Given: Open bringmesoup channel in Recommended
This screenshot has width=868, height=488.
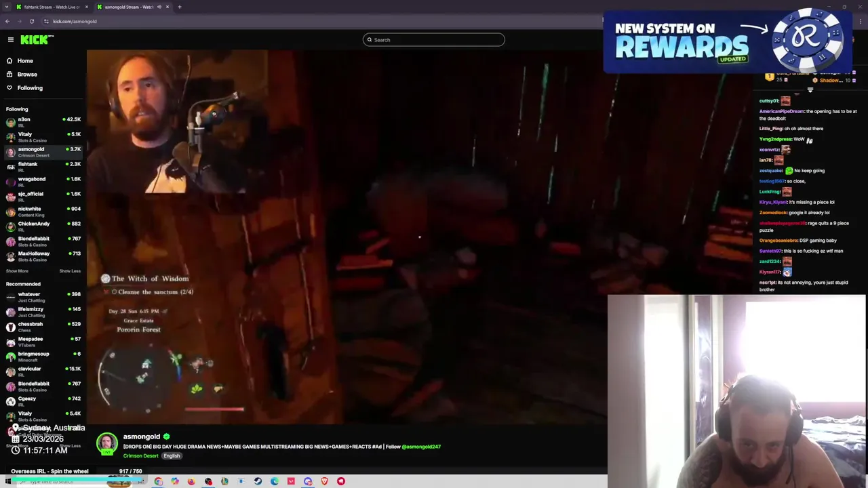Looking at the screenshot, I should click(x=43, y=357).
